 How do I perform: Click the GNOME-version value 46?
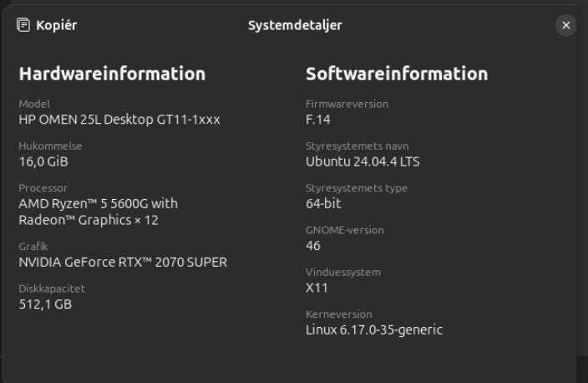point(313,246)
